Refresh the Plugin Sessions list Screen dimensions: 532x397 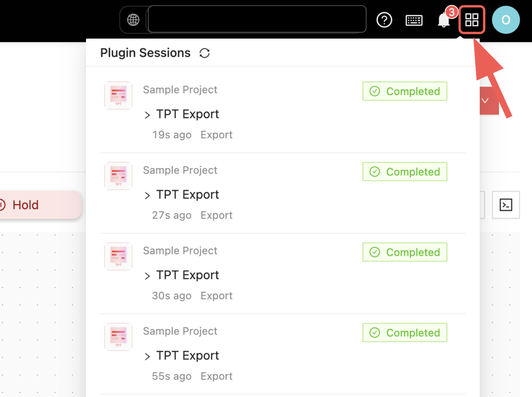pos(205,53)
